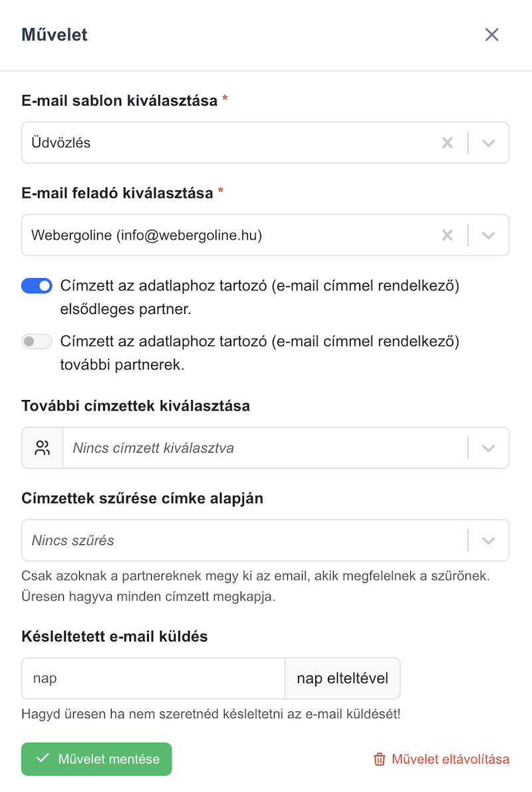Disable the elsődleges partner recipient toggle

coord(37,286)
